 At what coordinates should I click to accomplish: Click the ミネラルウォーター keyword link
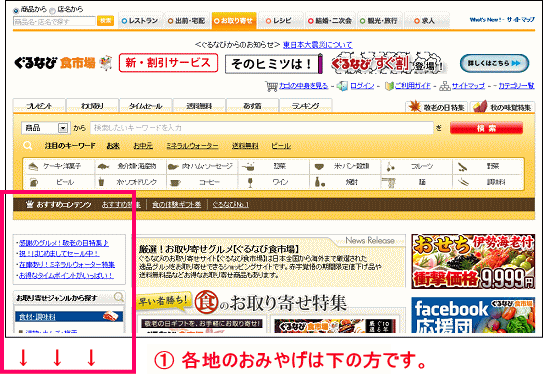192,146
